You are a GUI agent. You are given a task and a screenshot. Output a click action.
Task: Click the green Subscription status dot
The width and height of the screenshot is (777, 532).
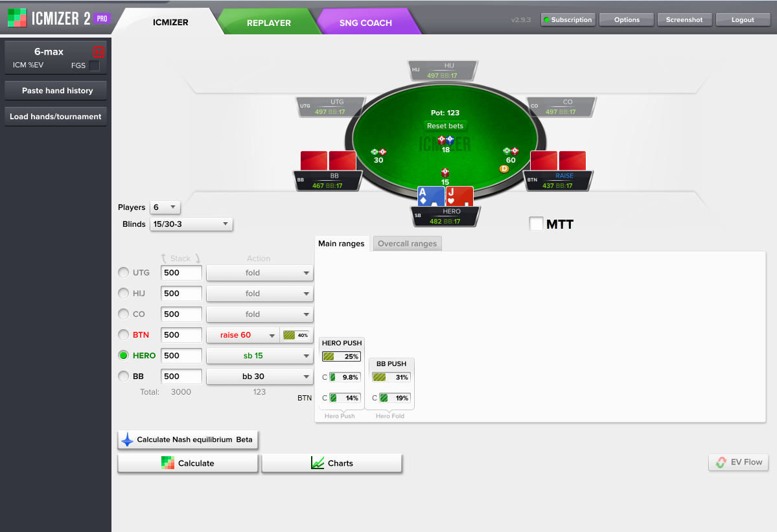(546, 20)
